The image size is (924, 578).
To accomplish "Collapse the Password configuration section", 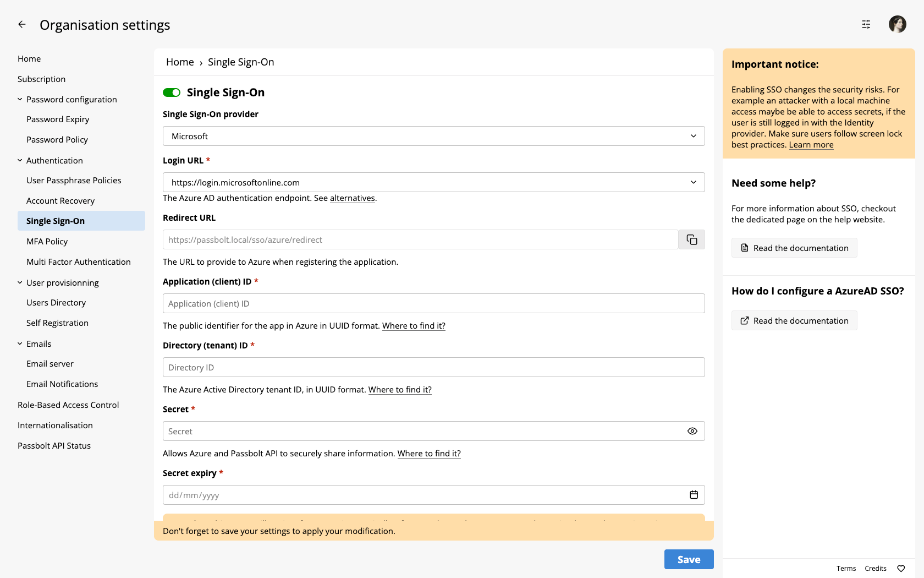I will [20, 100].
